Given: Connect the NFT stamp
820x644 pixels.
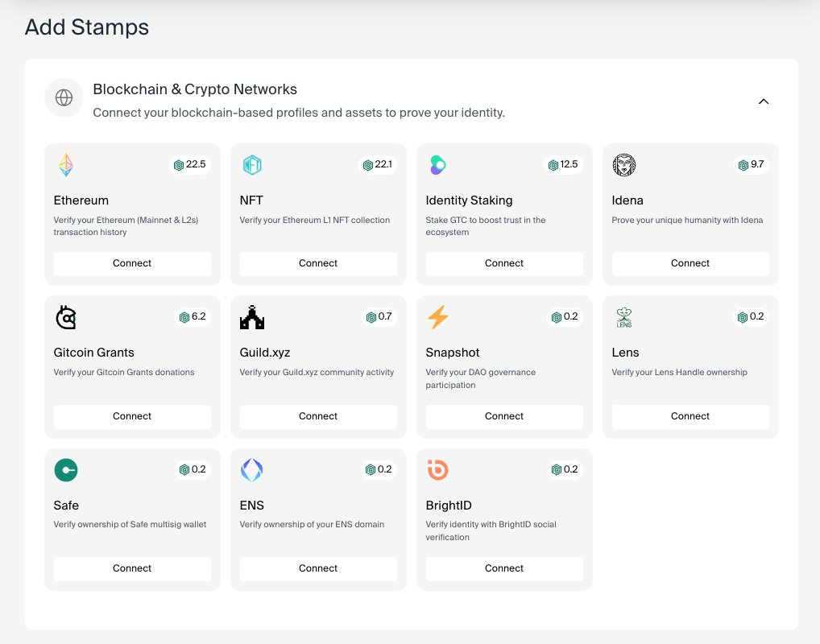Looking at the screenshot, I should click(318, 263).
